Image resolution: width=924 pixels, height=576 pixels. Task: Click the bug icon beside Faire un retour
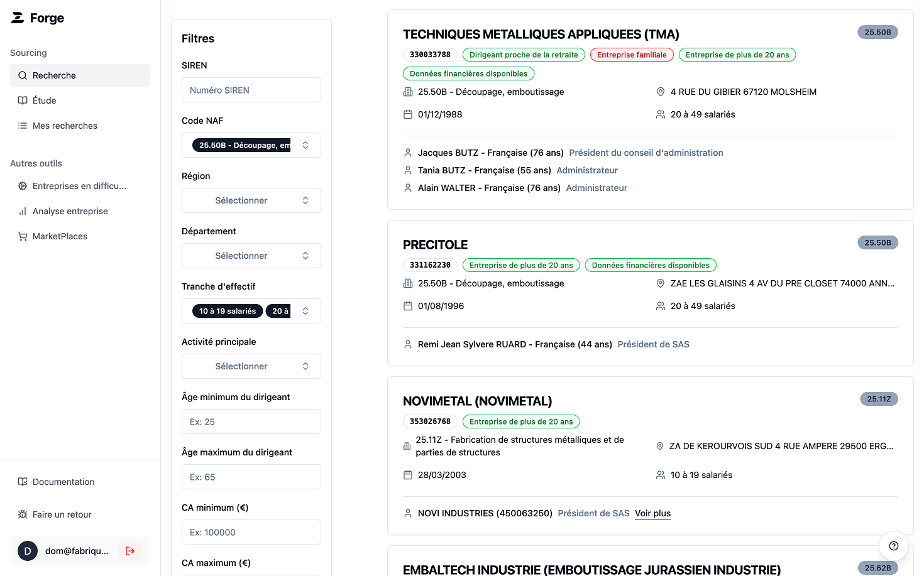tap(23, 514)
